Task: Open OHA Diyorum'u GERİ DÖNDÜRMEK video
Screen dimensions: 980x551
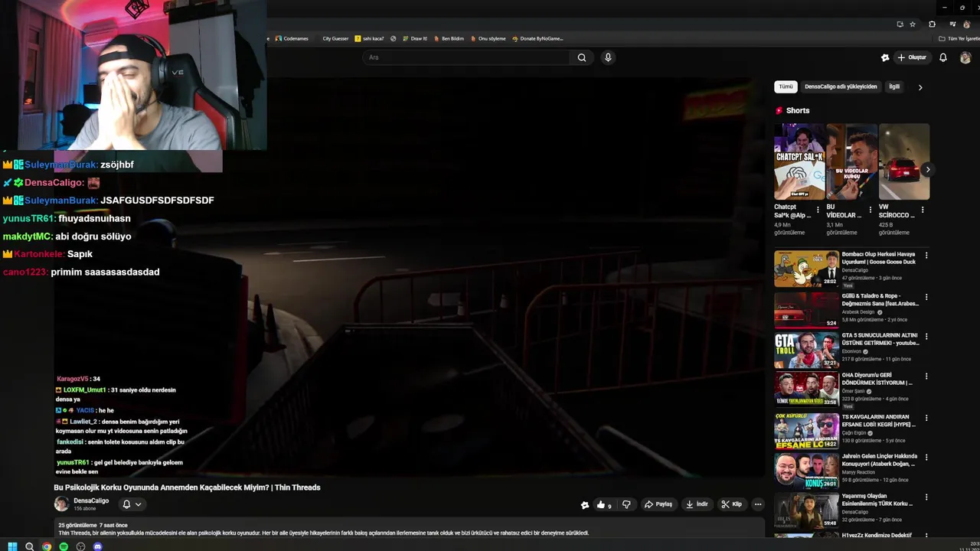Action: (x=806, y=388)
